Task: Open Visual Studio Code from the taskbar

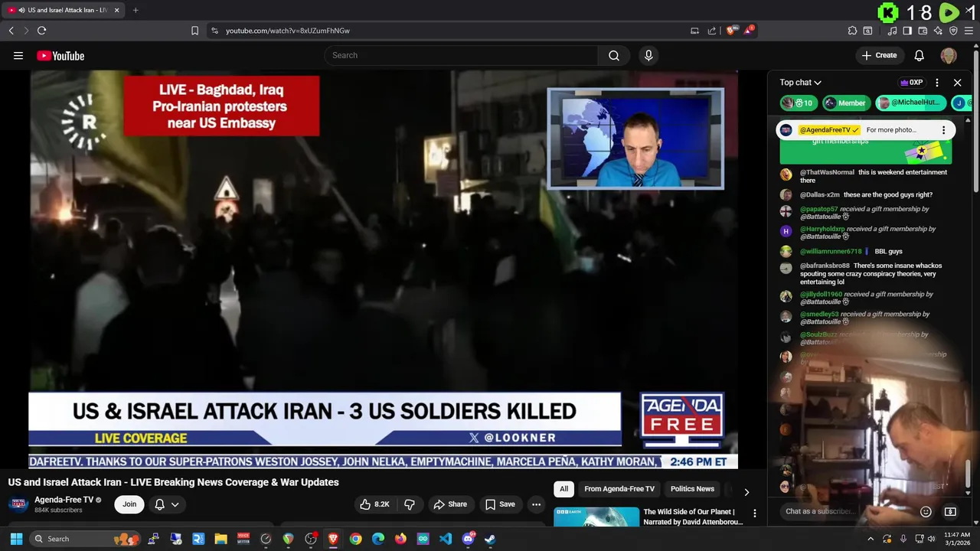Action: click(446, 539)
